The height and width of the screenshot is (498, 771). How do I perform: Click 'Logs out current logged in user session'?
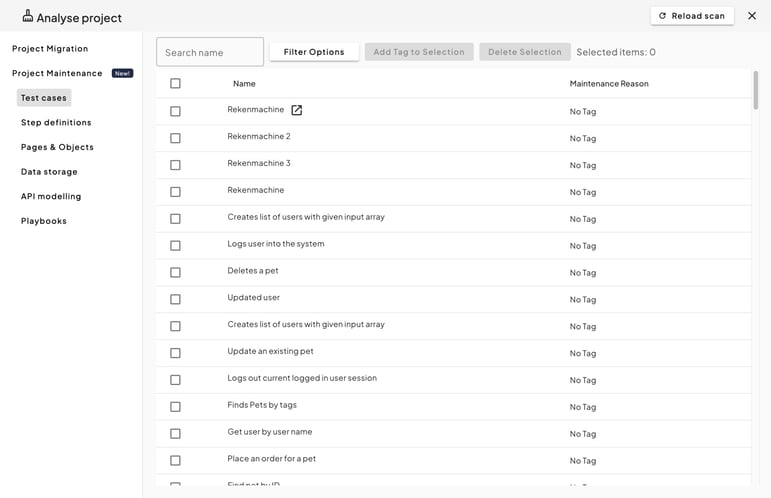click(x=302, y=378)
